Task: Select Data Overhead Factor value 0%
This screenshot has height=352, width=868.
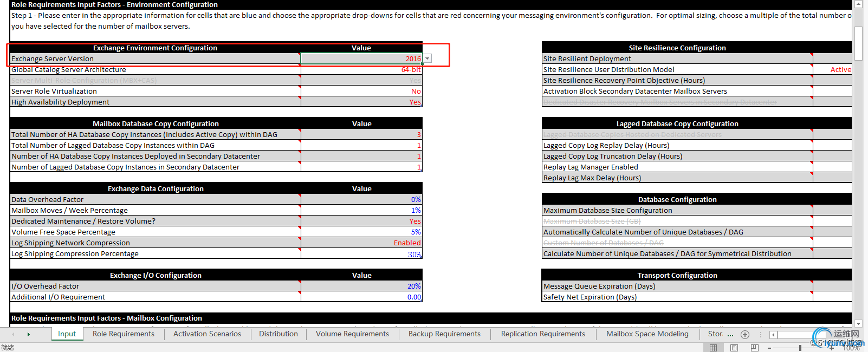Action: pos(361,199)
